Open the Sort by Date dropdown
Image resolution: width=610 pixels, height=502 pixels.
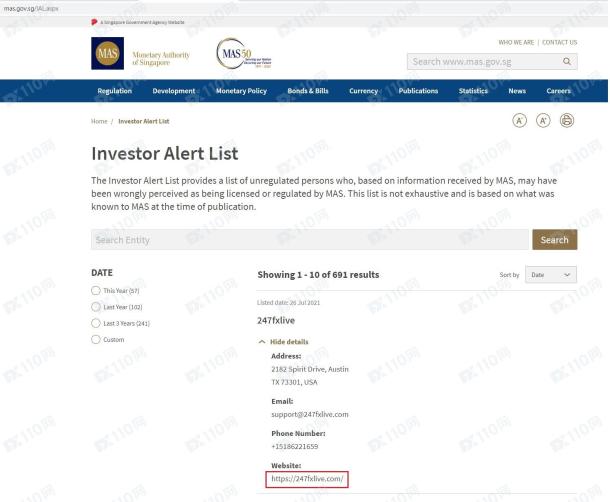coord(550,275)
